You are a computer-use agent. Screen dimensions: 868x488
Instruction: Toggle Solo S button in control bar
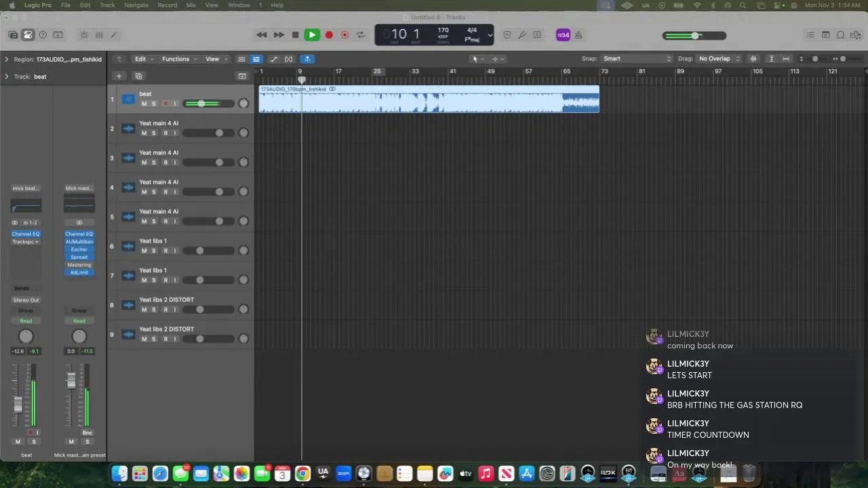[537, 35]
